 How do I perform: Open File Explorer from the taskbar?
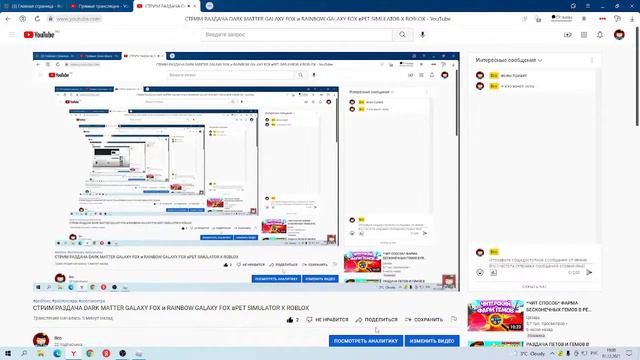[40, 353]
